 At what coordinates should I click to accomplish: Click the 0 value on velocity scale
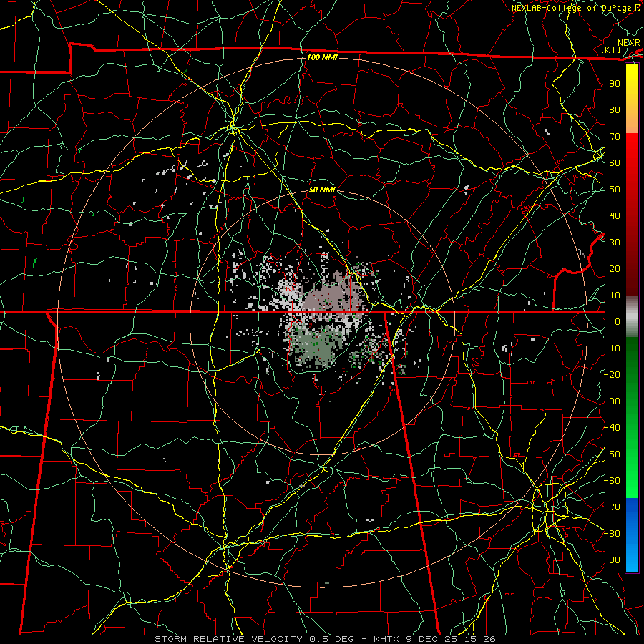[x=618, y=321]
